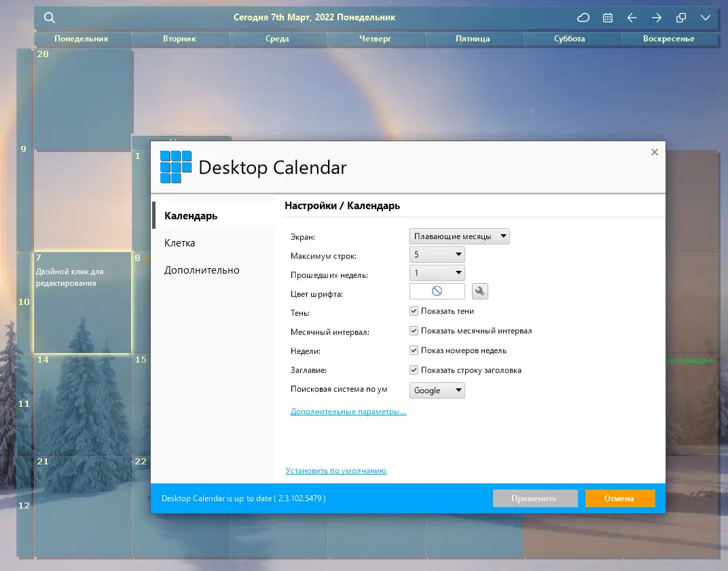Select the calendar cell for day 21
The width and height of the screenshot is (728, 571).
(x=83, y=506)
